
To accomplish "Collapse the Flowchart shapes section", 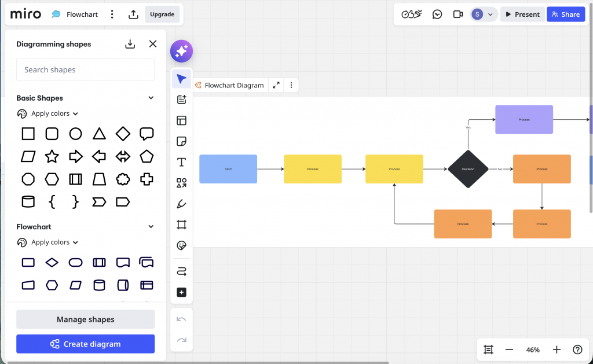I will coord(151,226).
